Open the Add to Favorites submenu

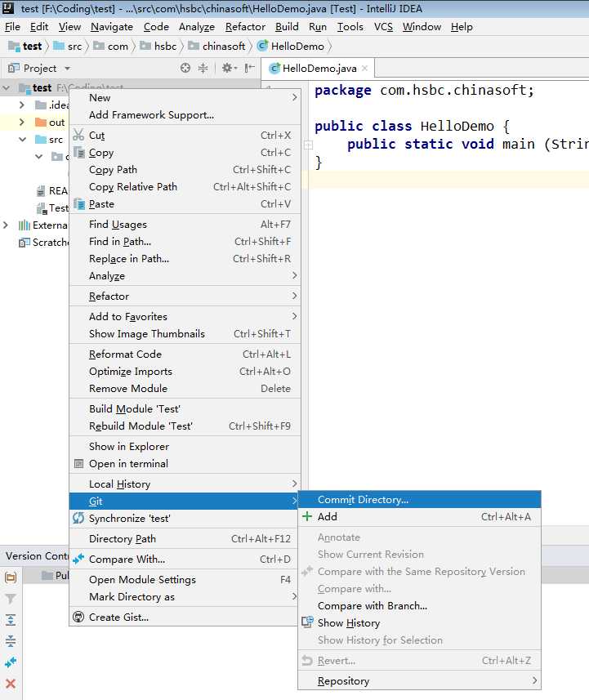tap(185, 317)
